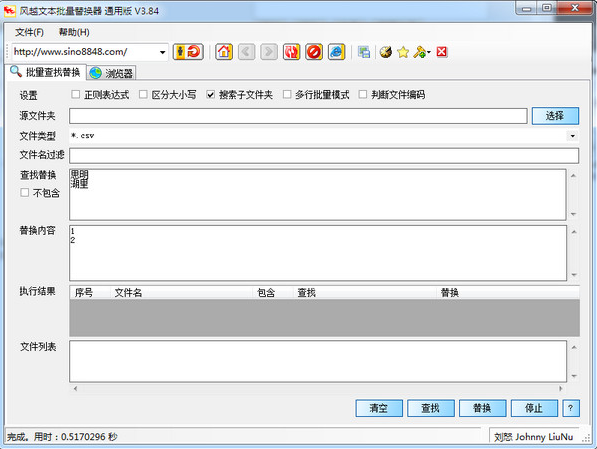Click the 替换 button at bottom
Image resolution: width=597 pixels, height=449 pixels.
pyautogui.click(x=482, y=408)
